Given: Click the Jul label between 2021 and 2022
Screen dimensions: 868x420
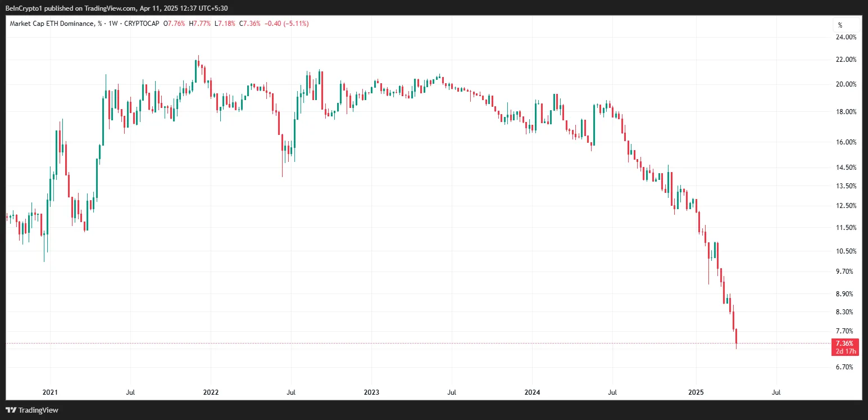Looking at the screenshot, I should (130, 391).
